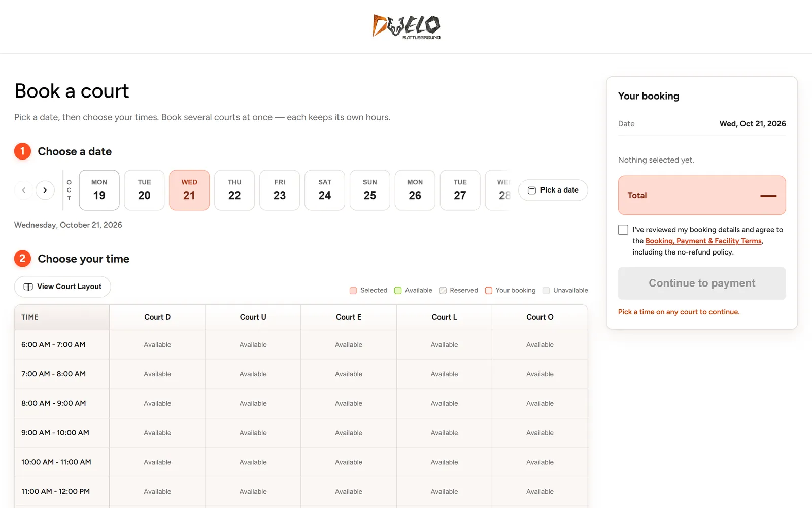Book Court L at 8:00 AM - 9:00 AM
812x508 pixels.
pyautogui.click(x=445, y=404)
